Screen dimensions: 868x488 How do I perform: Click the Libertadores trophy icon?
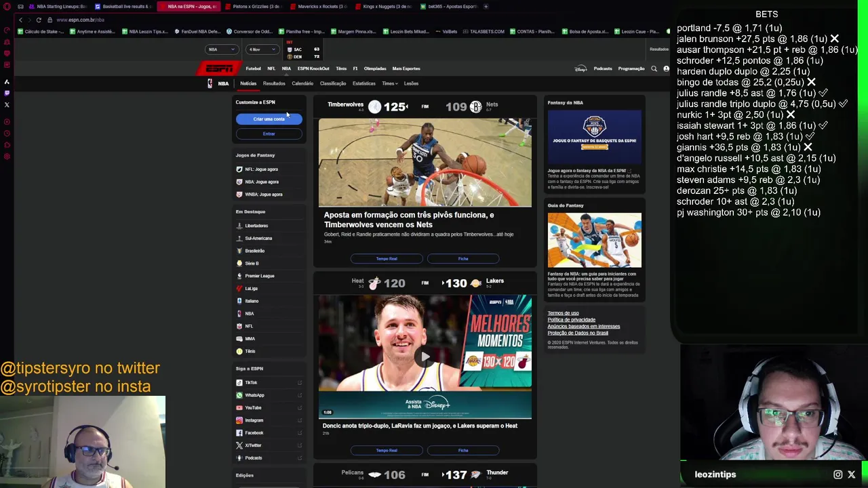coord(239,226)
